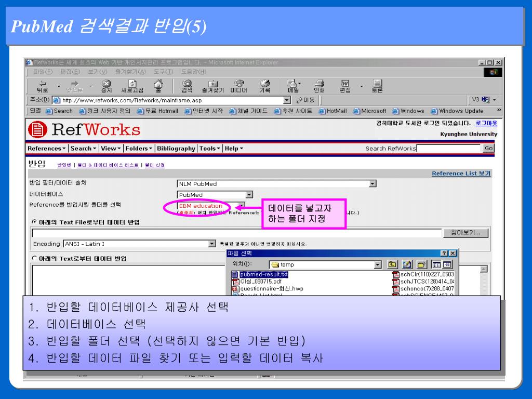532x399 pixels.
Task: Select the file questionnaire-회신.hwp
Action: tap(268, 288)
